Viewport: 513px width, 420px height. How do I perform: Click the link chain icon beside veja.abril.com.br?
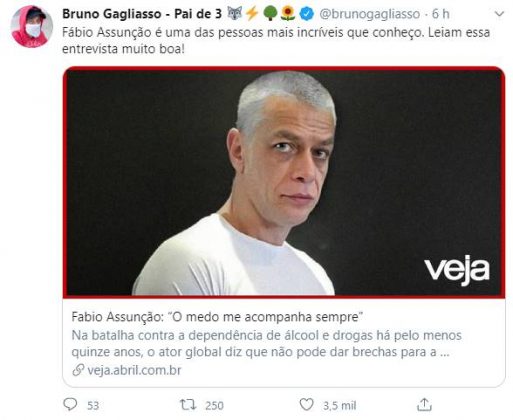coord(78,370)
